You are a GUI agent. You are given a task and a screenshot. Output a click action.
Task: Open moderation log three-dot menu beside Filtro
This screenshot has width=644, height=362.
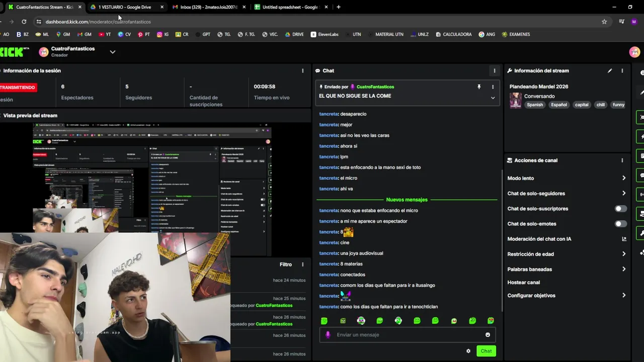click(x=302, y=264)
